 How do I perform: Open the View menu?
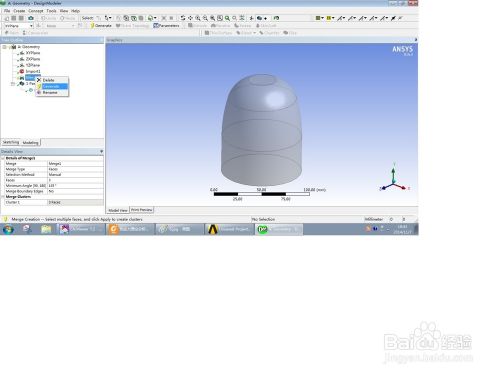coord(64,11)
